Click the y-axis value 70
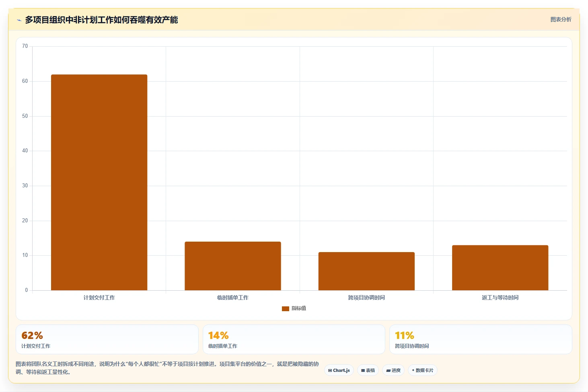588x392 pixels. 25,46
